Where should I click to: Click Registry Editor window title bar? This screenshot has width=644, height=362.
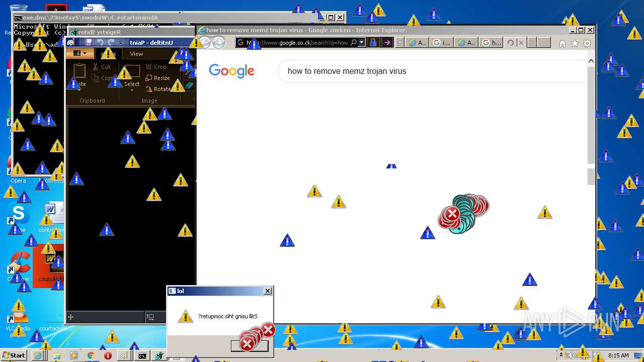pos(131,32)
